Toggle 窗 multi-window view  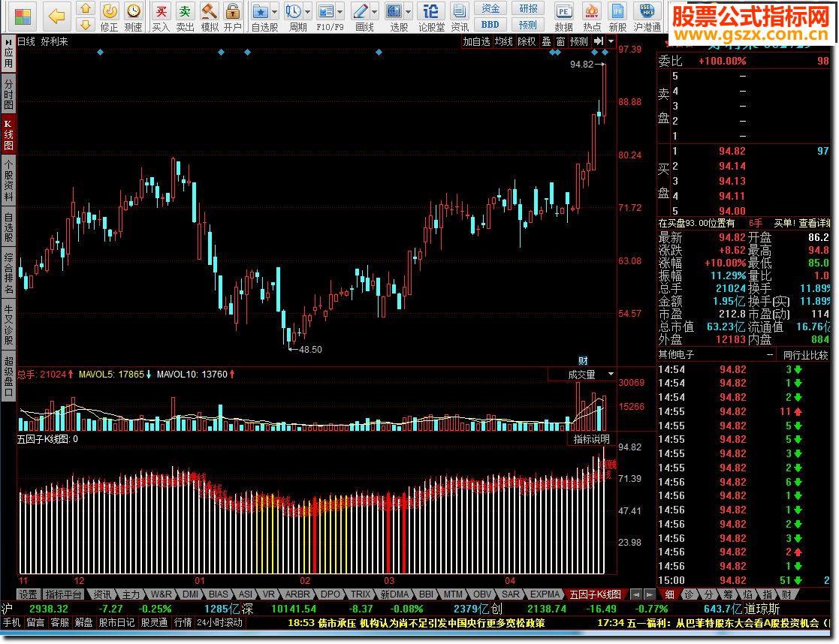pos(560,41)
